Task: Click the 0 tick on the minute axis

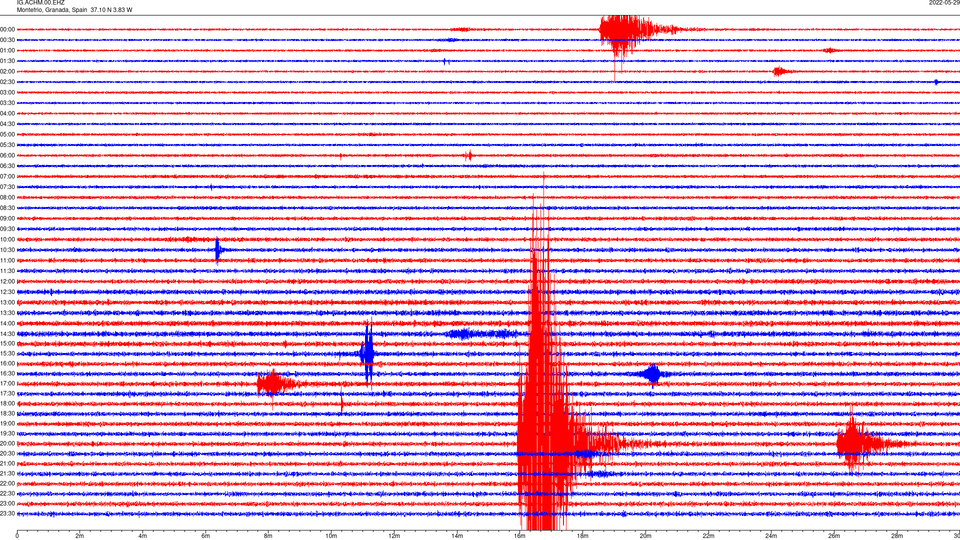Action: [x=17, y=536]
